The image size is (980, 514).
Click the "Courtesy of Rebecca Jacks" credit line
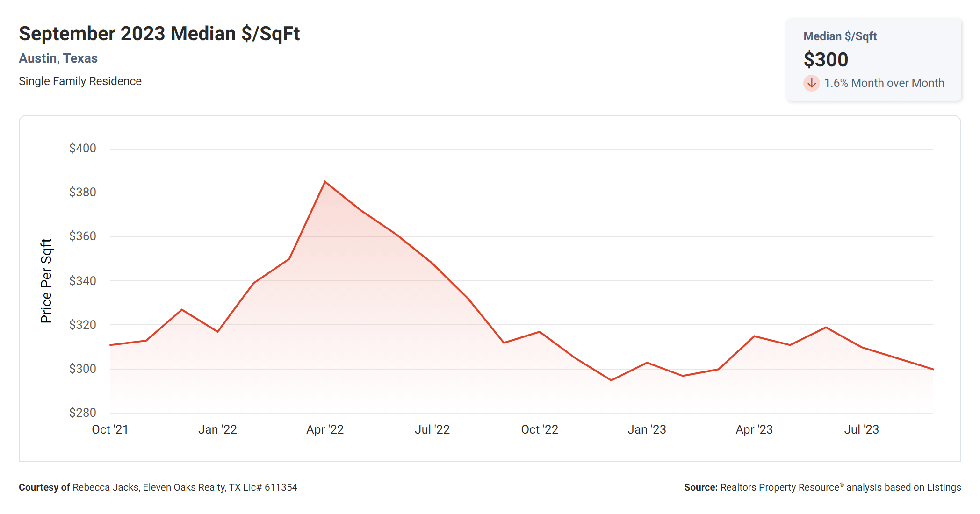[x=158, y=487]
